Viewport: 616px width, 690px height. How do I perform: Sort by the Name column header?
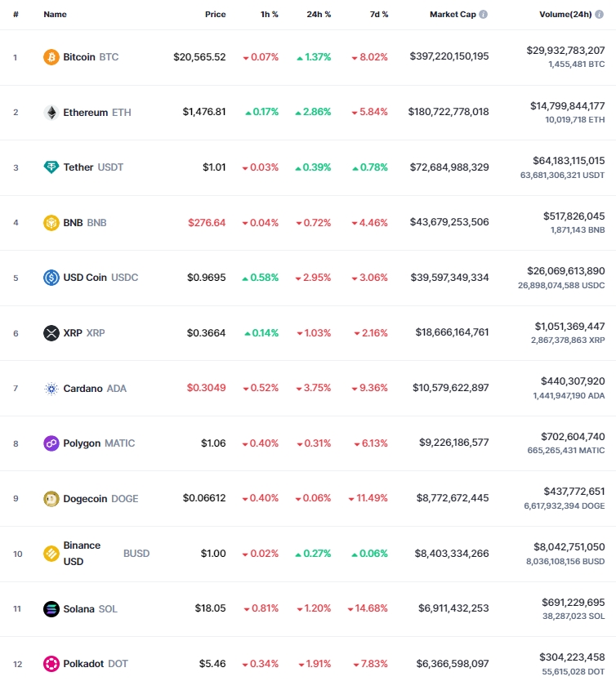[x=55, y=14]
